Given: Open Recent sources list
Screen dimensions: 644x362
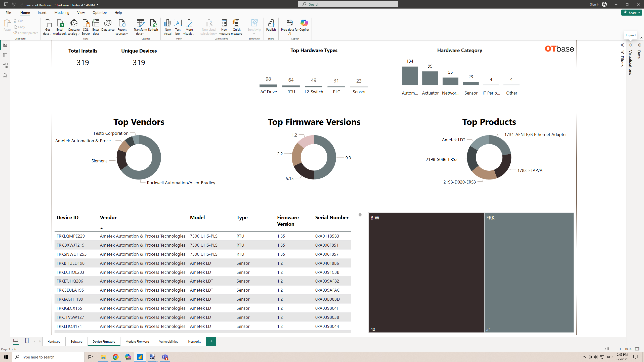Looking at the screenshot, I should pyautogui.click(x=122, y=27).
